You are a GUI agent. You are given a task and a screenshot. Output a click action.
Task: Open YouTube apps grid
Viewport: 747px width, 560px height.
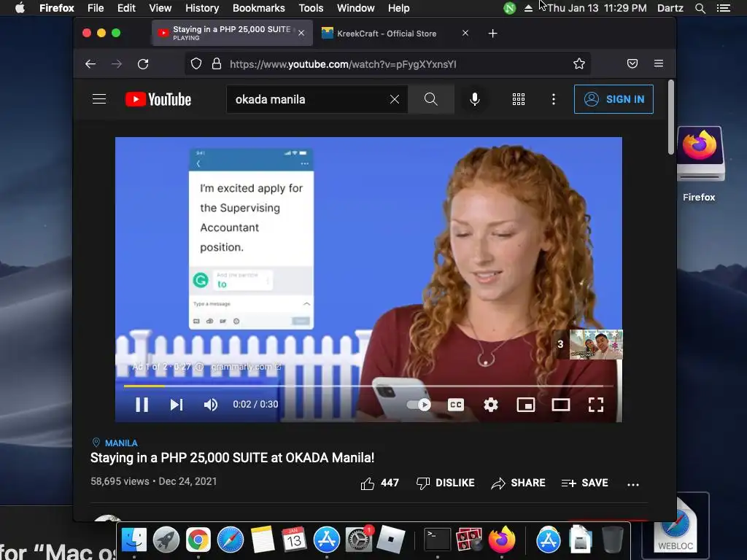tap(519, 99)
